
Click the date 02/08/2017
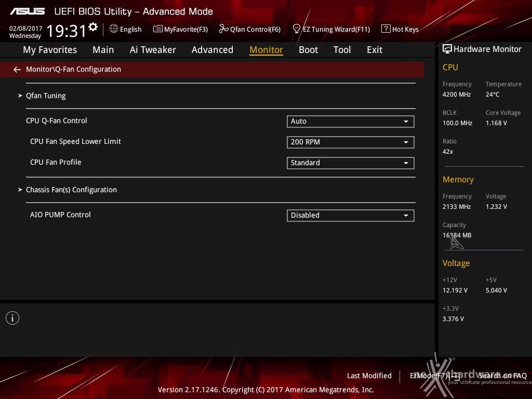click(26, 29)
